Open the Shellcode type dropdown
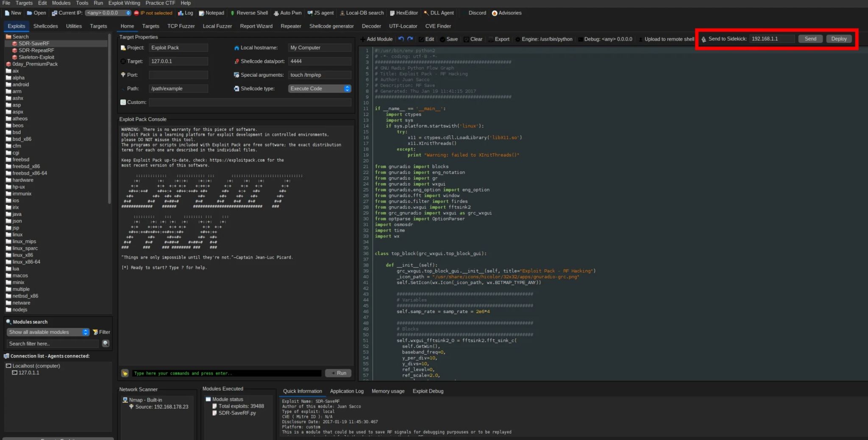This screenshot has height=440, width=868. (x=320, y=89)
